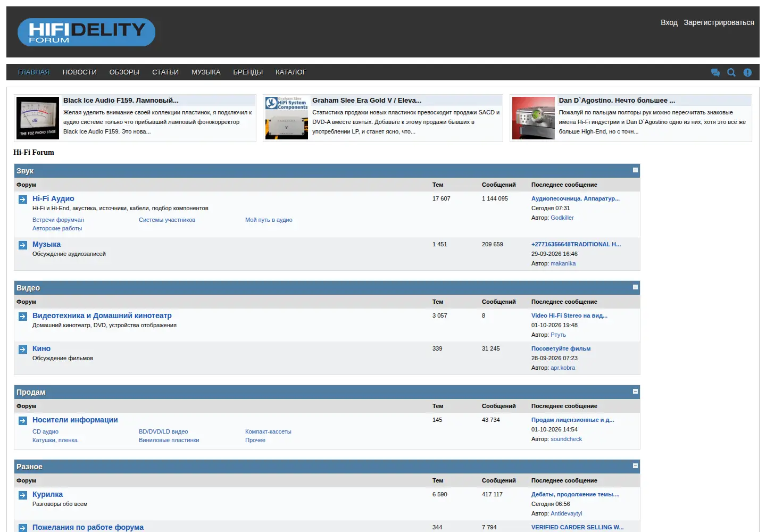Open last post Посоветуйте фильм
The image size is (766, 532).
click(561, 348)
